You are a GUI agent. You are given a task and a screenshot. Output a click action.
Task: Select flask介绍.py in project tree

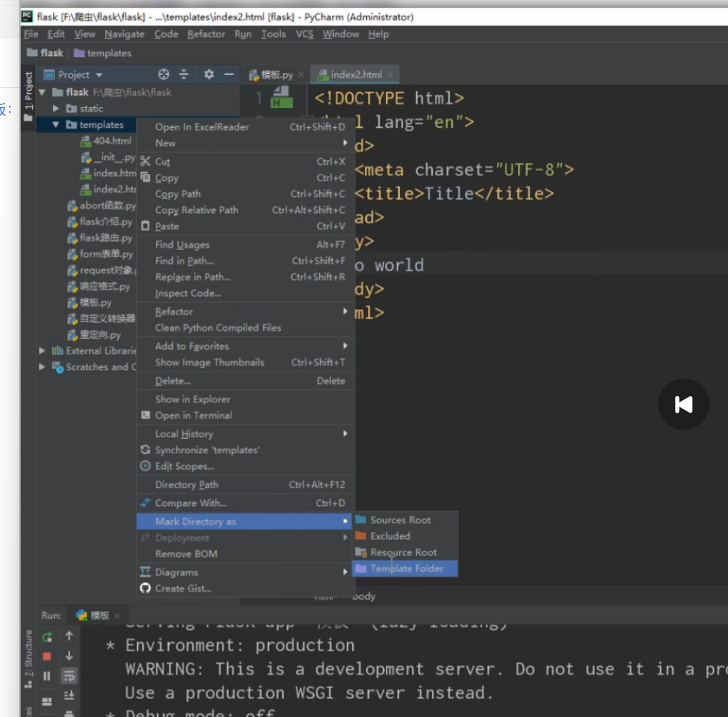[100, 222]
